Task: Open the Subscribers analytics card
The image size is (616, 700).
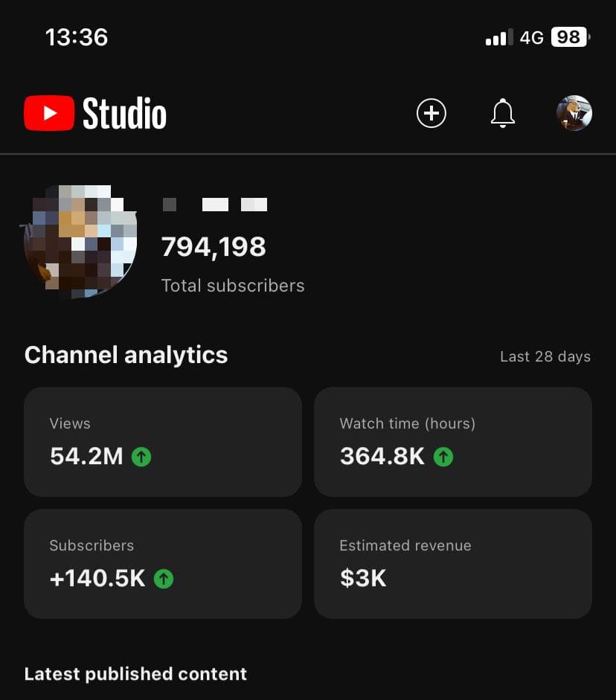Action: coord(163,564)
